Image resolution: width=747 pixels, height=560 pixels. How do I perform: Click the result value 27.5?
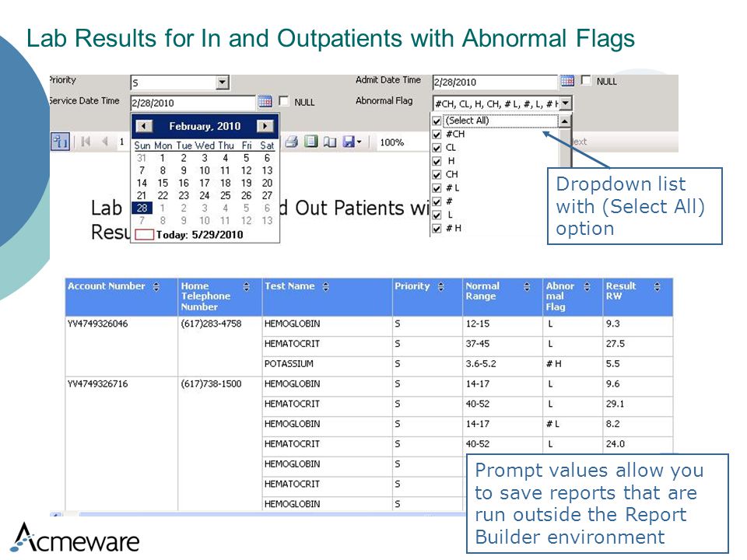615,344
